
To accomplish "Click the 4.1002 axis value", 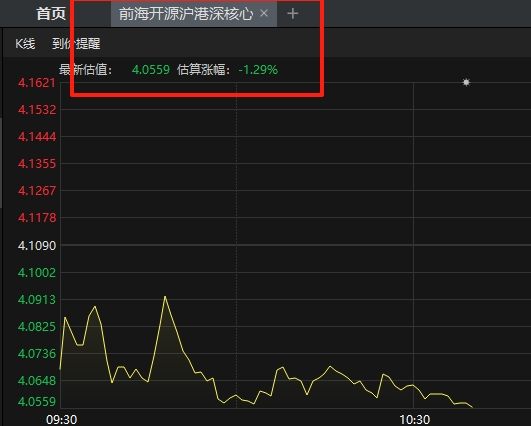I will click(x=37, y=273).
